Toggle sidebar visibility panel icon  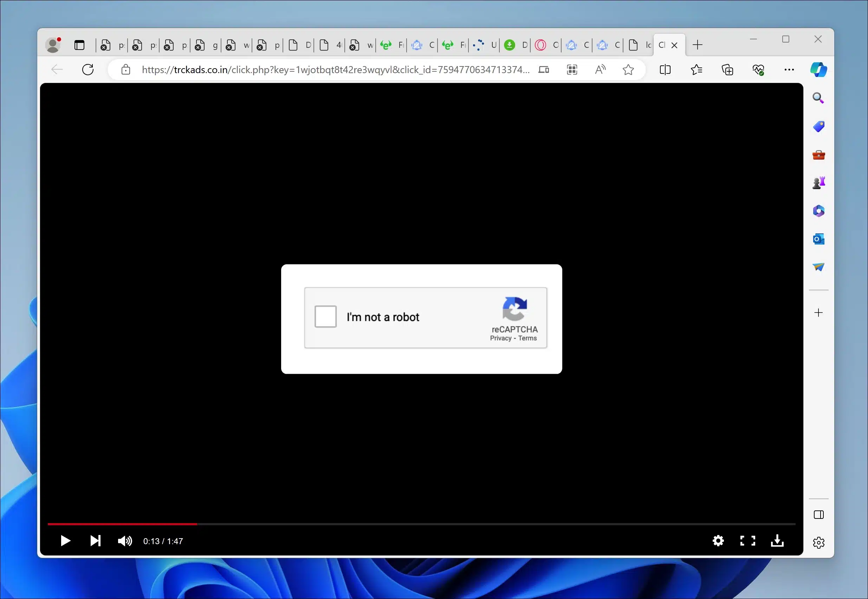tap(818, 515)
